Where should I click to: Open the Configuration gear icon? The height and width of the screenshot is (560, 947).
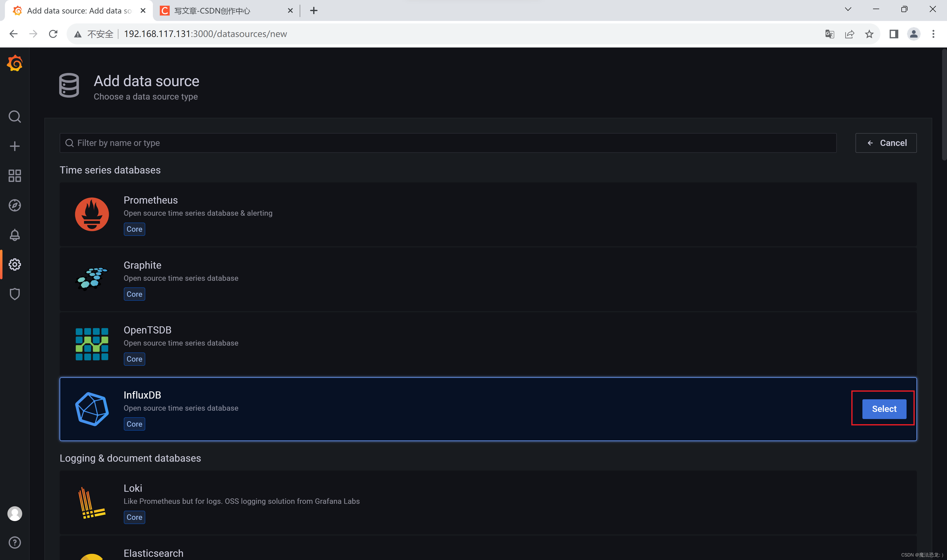tap(15, 264)
